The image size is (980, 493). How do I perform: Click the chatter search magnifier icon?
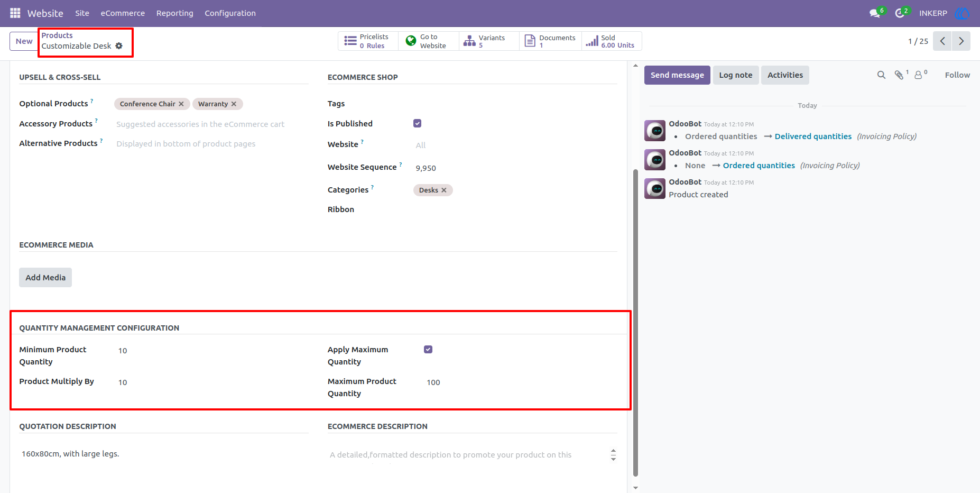881,75
